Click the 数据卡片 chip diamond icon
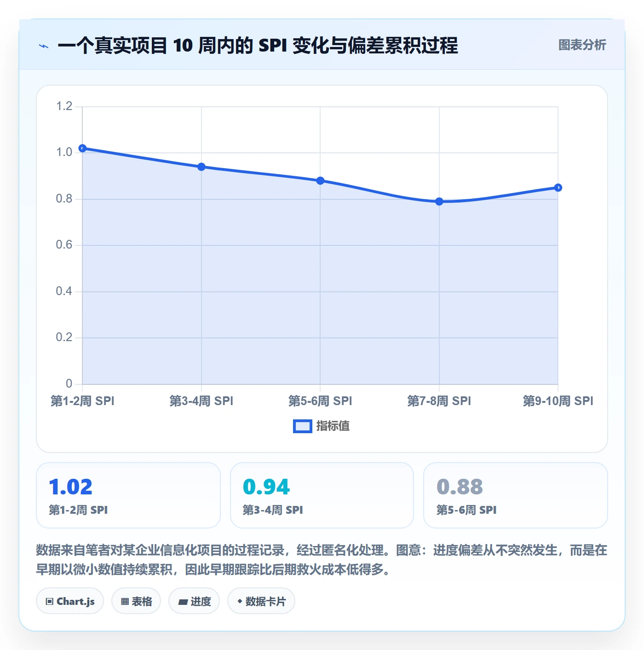644x650 pixels. point(240,601)
